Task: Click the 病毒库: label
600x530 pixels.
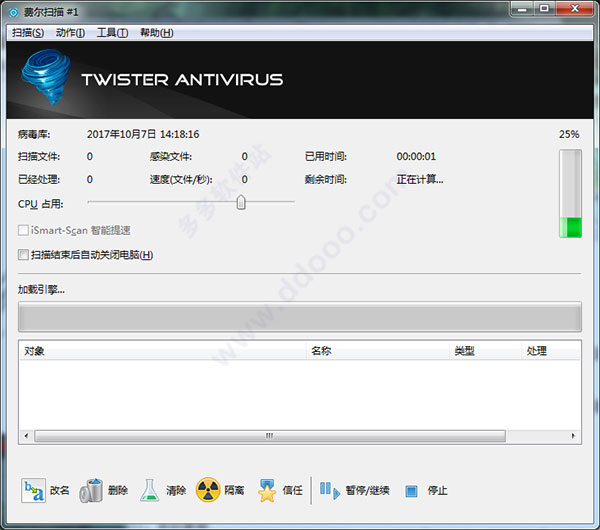Action: pyautogui.click(x=34, y=134)
